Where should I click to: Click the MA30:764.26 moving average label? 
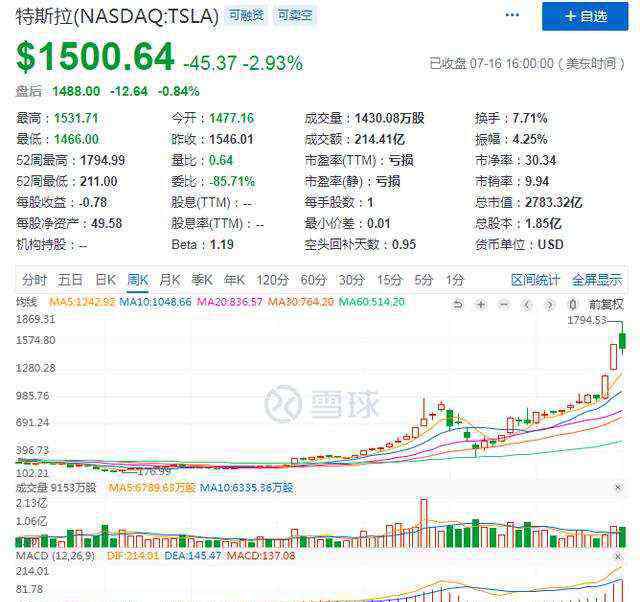click(301, 302)
